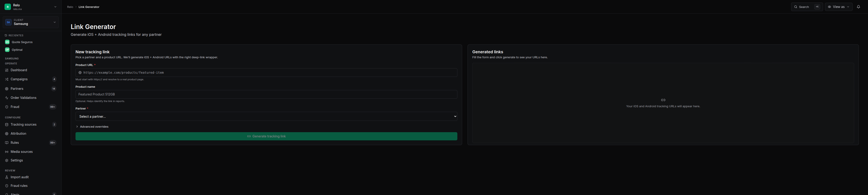Image resolution: width=868 pixels, height=195 pixels.
Task: Open Media sources page
Action: (31, 152)
